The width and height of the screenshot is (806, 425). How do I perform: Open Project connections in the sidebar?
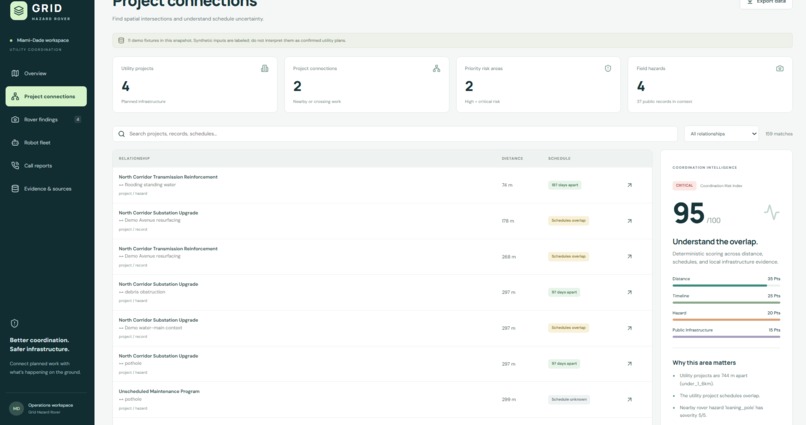pyautogui.click(x=46, y=96)
